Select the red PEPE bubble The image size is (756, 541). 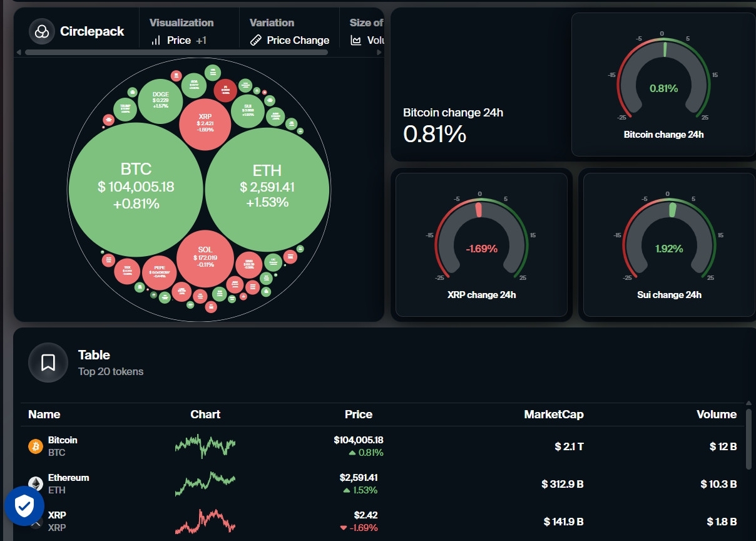[x=160, y=273]
